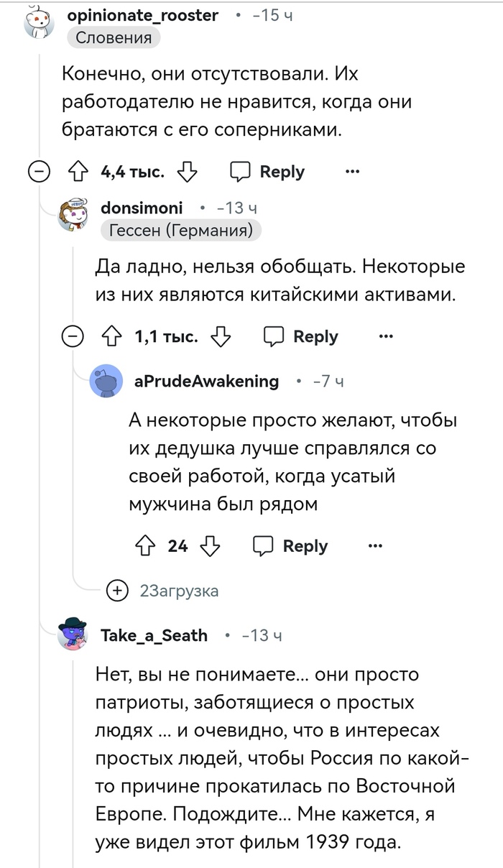The image size is (503, 868).
Task: Expand the 23 hidden replies
Action: click(116, 591)
